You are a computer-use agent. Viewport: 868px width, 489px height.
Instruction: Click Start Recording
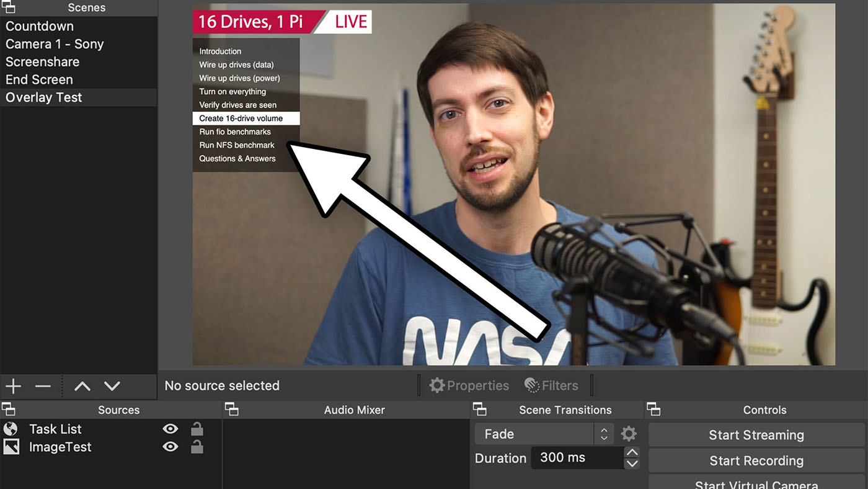[756, 460]
